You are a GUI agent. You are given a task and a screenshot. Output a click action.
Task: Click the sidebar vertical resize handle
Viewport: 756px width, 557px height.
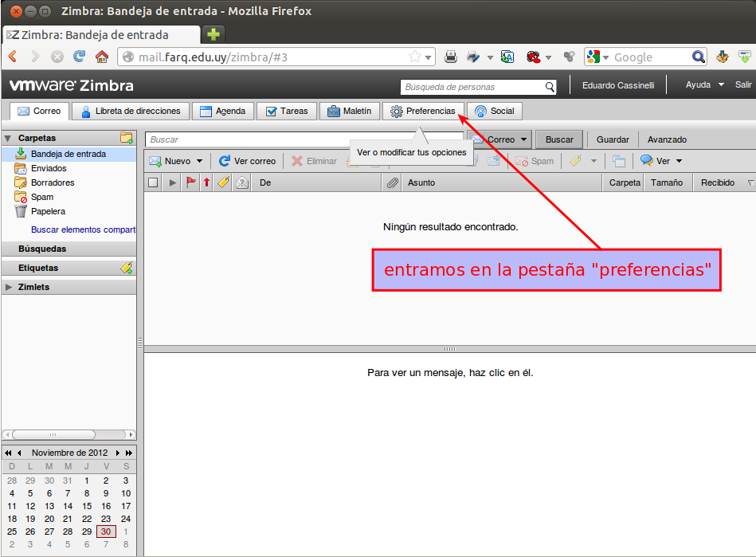(x=140, y=343)
